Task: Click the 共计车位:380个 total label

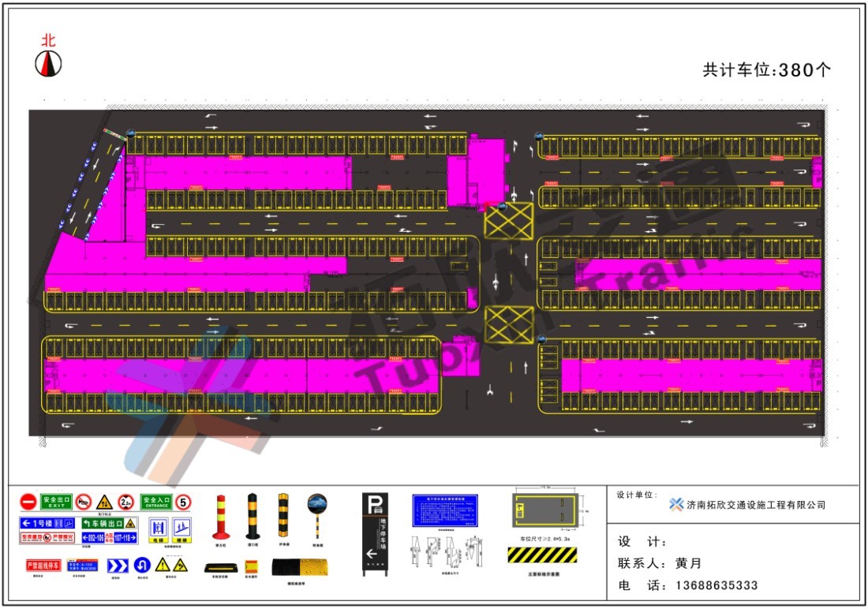Action: click(766, 70)
